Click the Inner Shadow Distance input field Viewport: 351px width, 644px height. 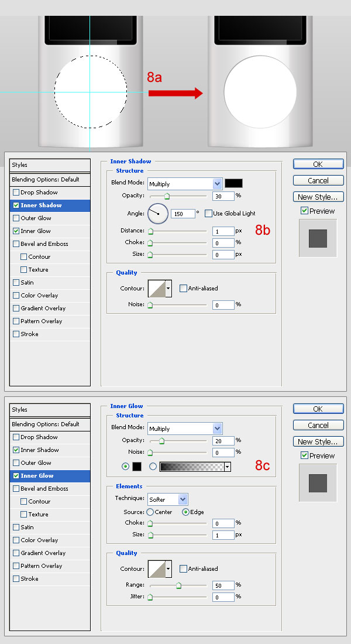223,231
